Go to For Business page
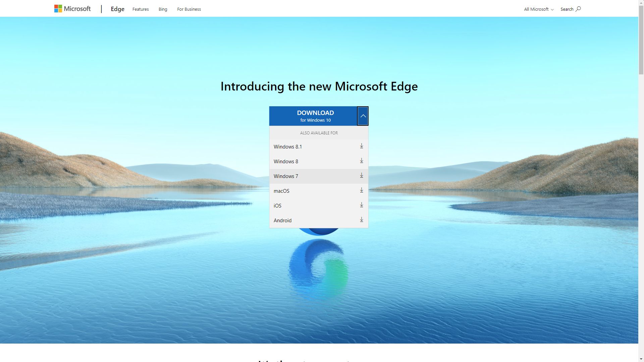Viewport: 644px width, 362px height. 189,9
